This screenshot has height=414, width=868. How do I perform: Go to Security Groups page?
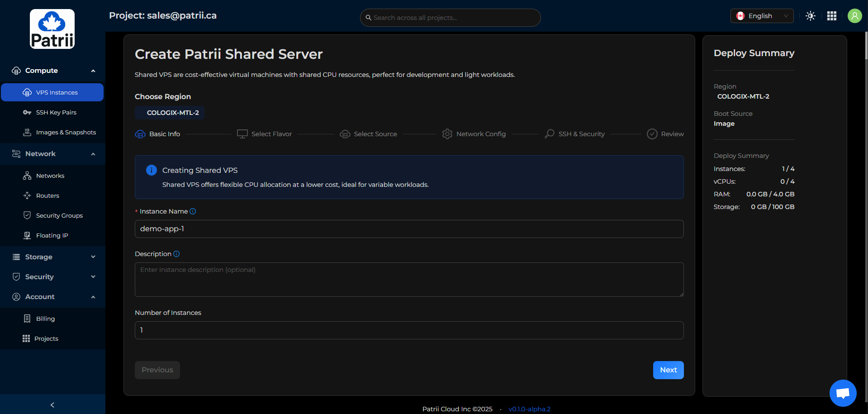pos(59,215)
